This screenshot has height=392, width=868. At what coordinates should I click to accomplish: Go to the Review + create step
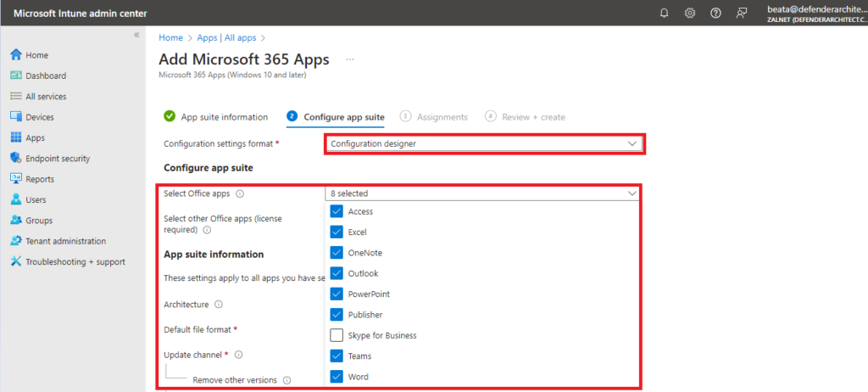tap(525, 117)
